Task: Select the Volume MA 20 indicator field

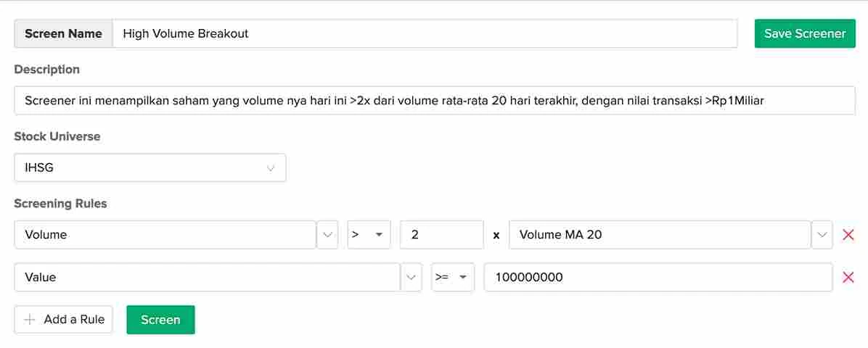Action: [x=659, y=235]
